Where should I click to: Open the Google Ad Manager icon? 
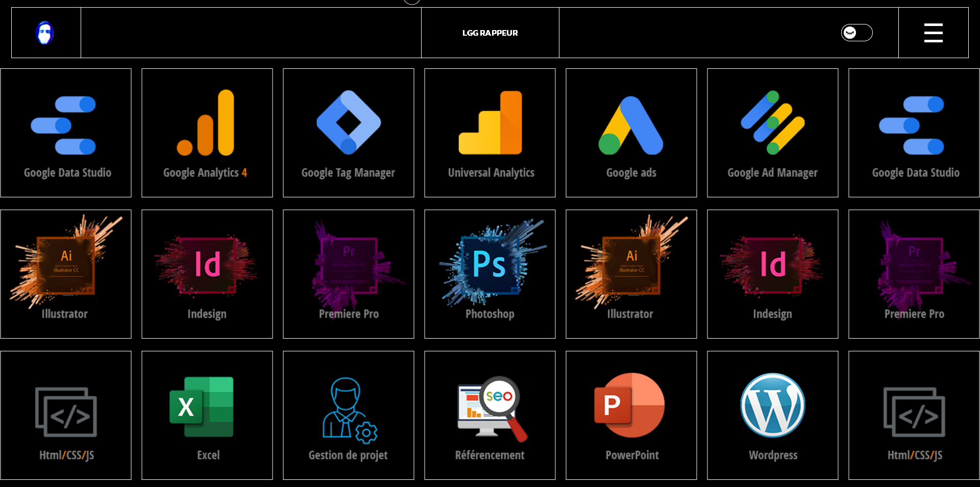click(x=772, y=122)
